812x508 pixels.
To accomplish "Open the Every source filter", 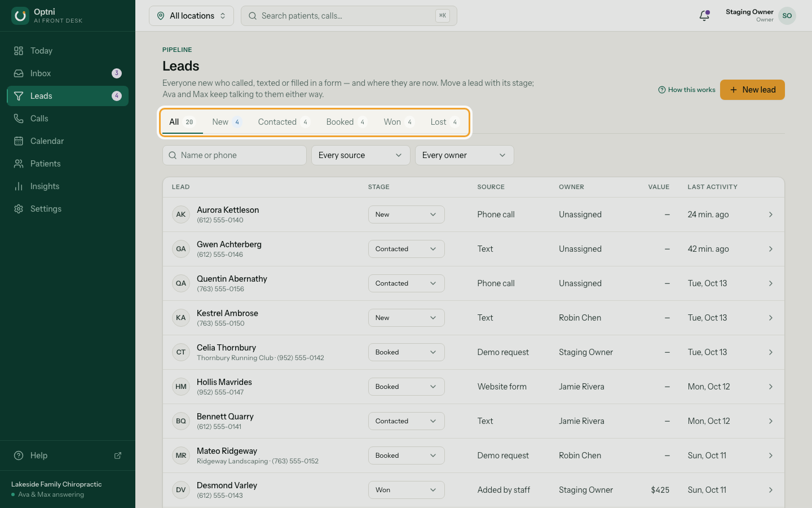I will click(360, 155).
